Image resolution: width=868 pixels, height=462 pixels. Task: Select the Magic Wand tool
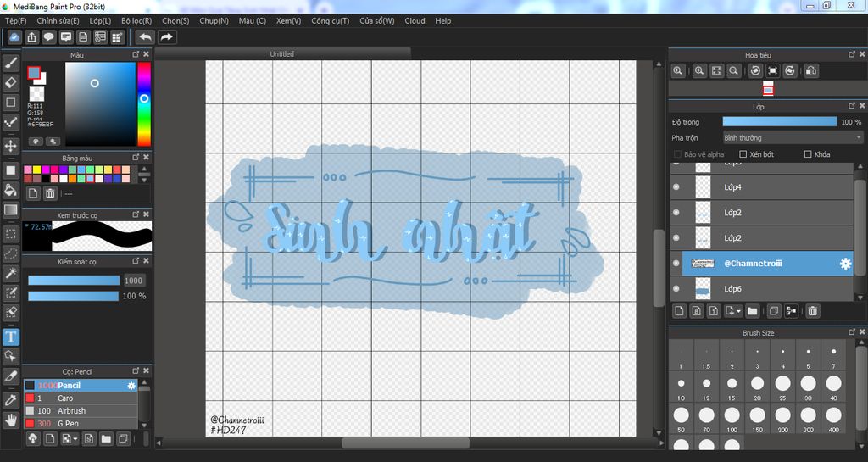pos(10,273)
